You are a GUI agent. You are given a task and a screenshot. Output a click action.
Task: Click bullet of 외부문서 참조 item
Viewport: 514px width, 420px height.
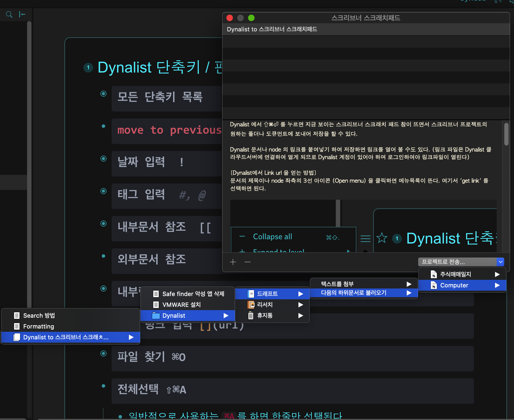coord(103,256)
